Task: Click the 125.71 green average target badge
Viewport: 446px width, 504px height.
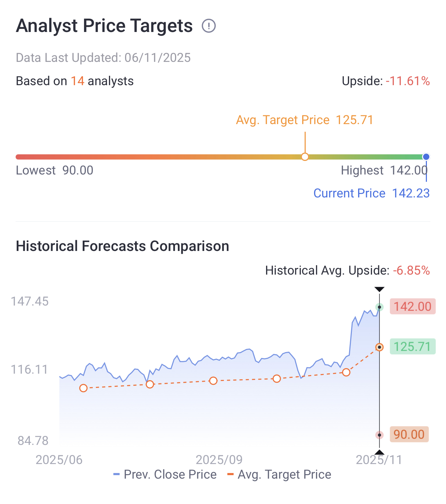Action: pos(412,347)
